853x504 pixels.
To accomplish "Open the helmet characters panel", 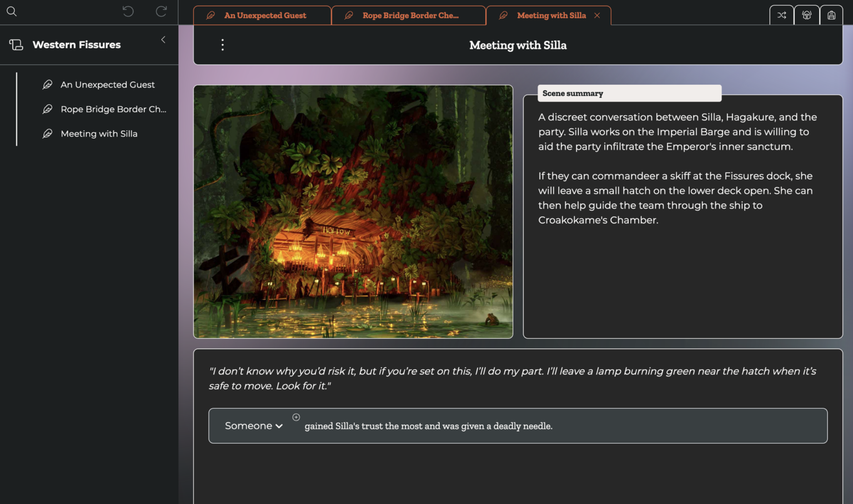I will (x=806, y=16).
